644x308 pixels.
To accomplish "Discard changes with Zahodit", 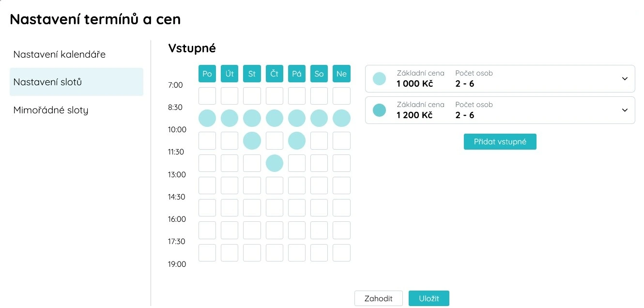I will pyautogui.click(x=379, y=298).
